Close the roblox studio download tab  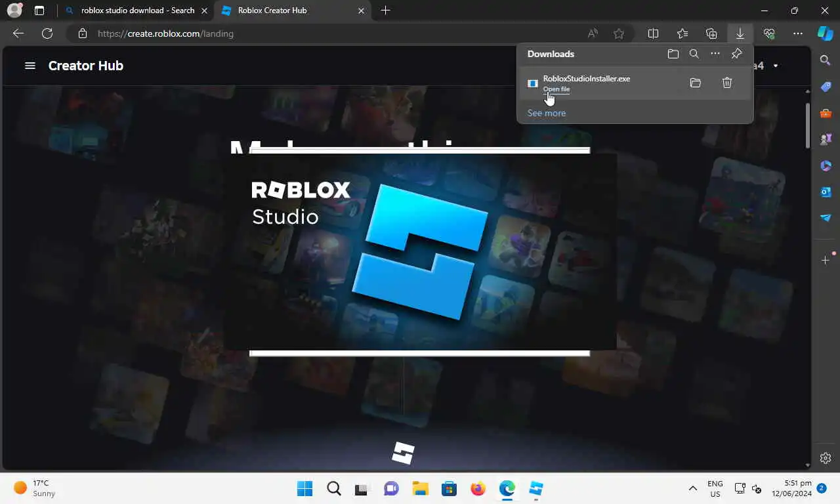[x=204, y=10]
